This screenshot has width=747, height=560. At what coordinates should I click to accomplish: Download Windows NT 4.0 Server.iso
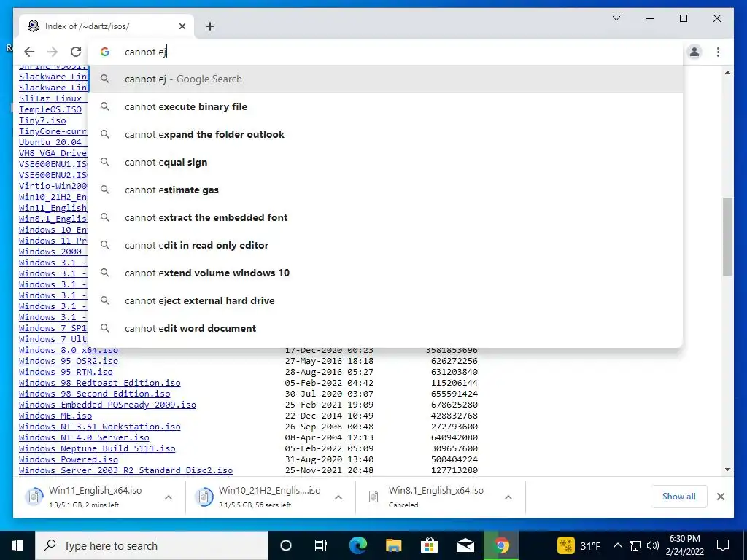click(x=84, y=437)
